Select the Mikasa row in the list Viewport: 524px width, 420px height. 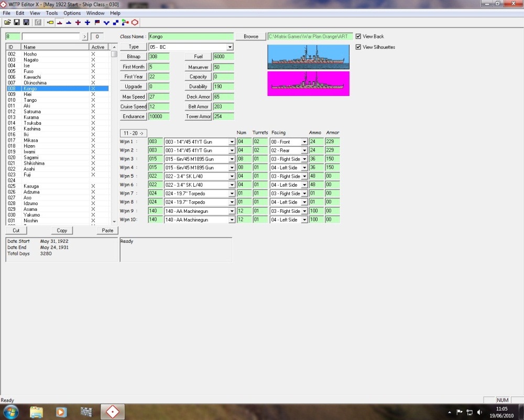coord(58,140)
